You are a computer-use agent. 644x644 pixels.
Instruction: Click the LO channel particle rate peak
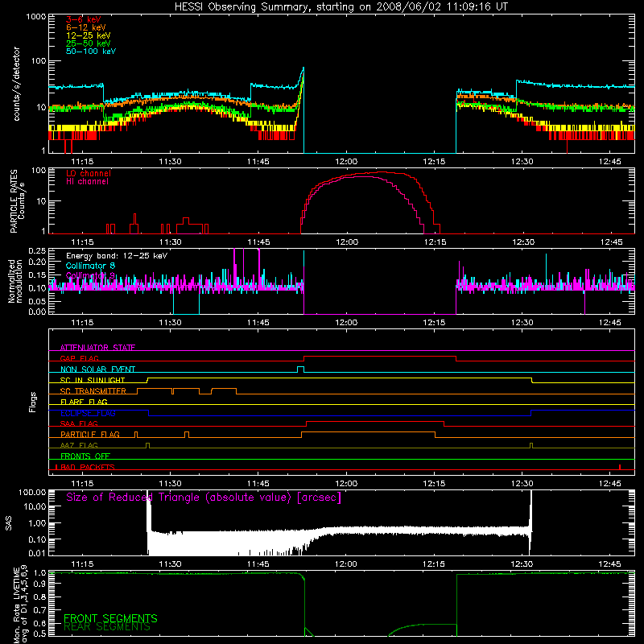tap(382, 172)
